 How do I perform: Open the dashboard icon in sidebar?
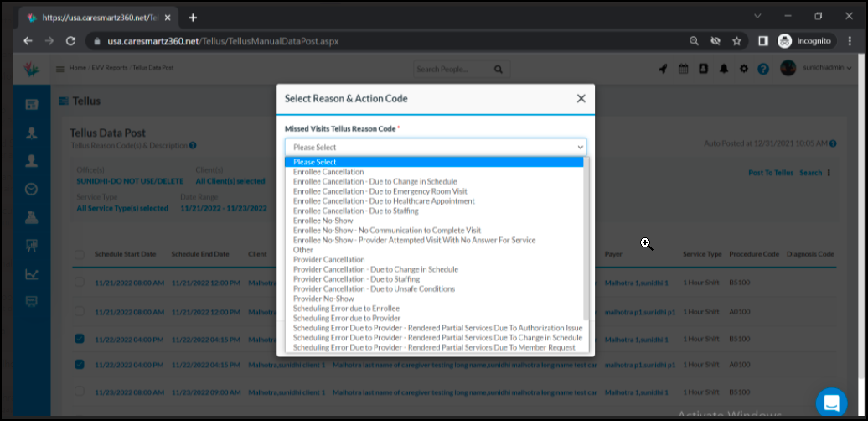click(x=32, y=104)
